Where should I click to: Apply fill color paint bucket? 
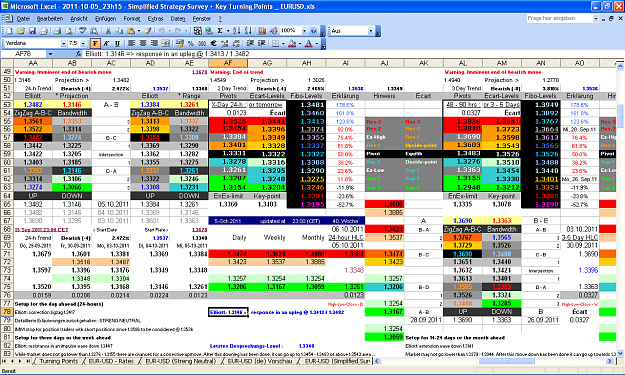click(x=292, y=43)
